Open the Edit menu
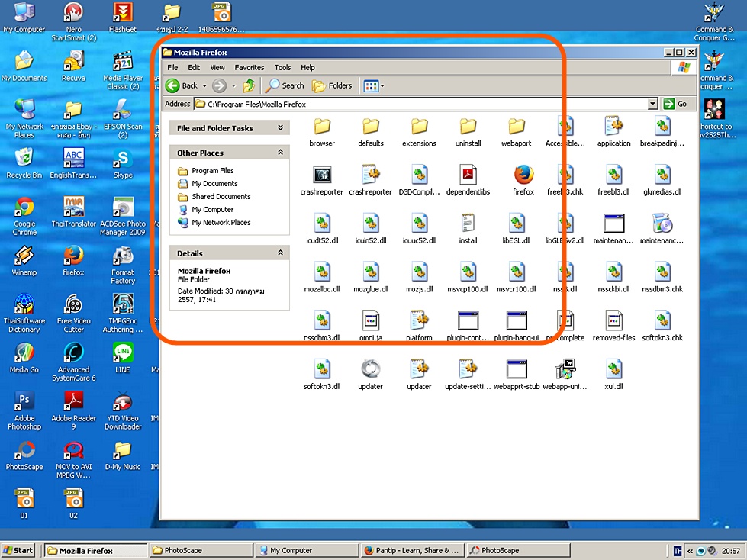This screenshot has width=747, height=560. click(x=194, y=68)
